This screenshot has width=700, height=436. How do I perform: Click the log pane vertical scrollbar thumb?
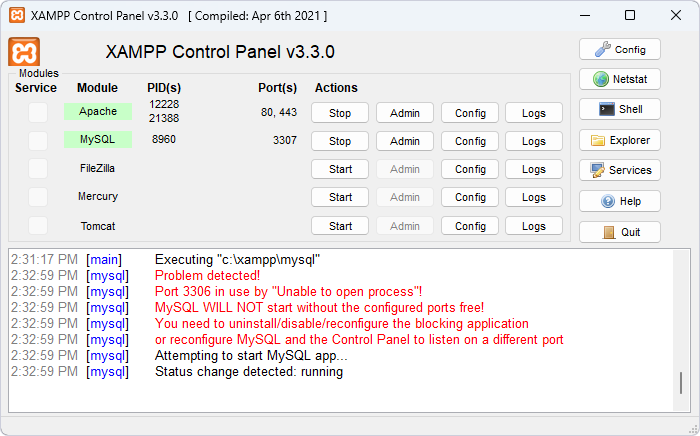click(681, 383)
